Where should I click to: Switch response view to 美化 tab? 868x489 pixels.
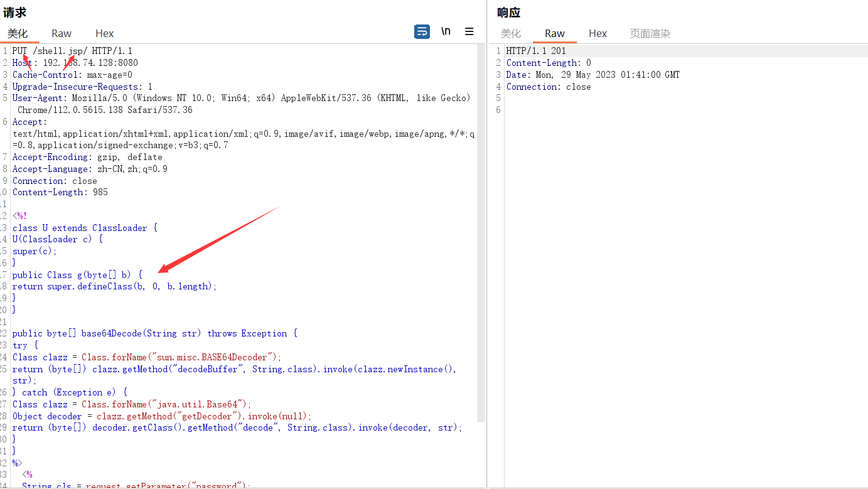click(511, 33)
